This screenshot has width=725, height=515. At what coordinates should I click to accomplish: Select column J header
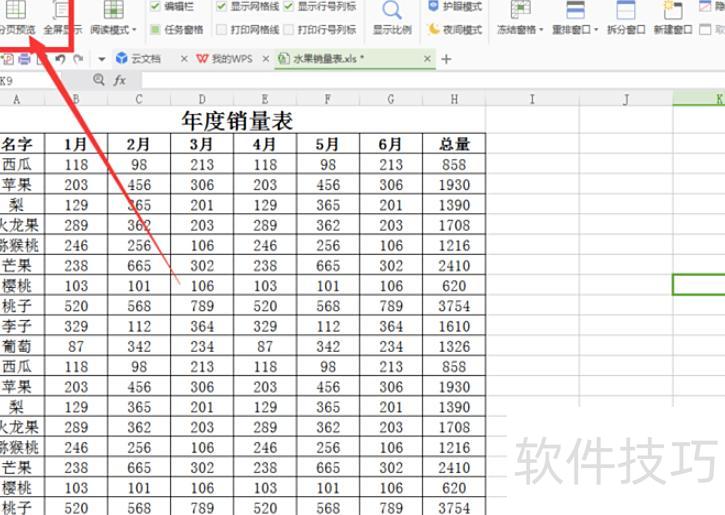[x=626, y=99]
